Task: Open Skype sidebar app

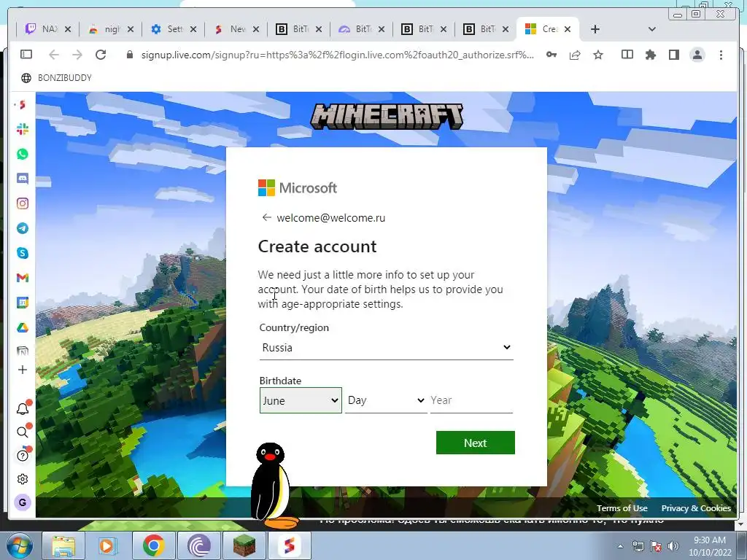Action: (x=23, y=253)
